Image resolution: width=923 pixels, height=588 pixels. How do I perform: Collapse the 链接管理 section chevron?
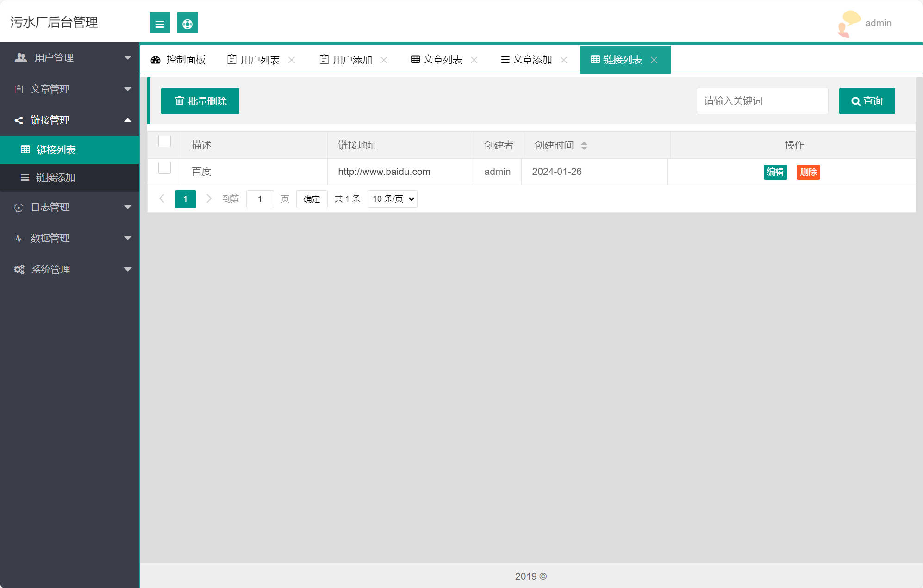point(128,120)
